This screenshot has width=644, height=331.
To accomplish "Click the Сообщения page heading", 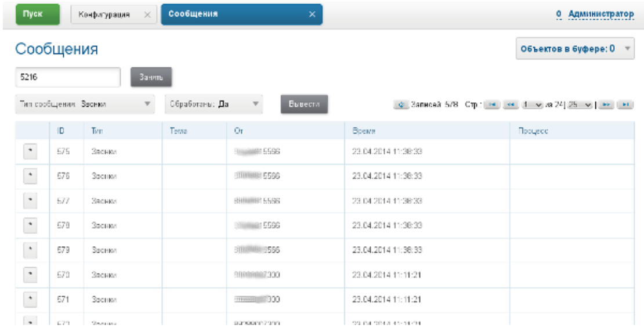I will coord(57,49).
